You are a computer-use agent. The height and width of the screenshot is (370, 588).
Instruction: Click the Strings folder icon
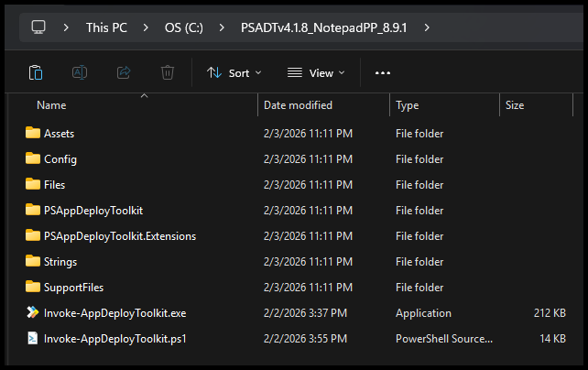click(33, 261)
